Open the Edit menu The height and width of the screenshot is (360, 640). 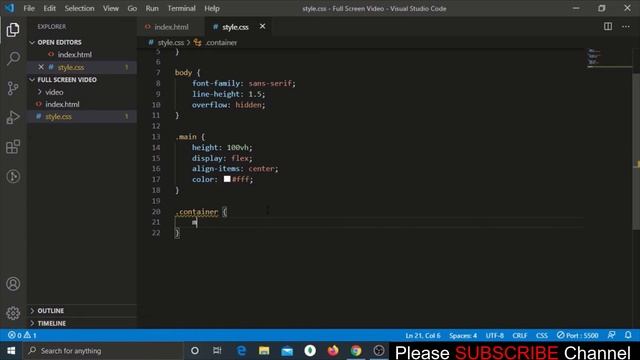click(49, 8)
